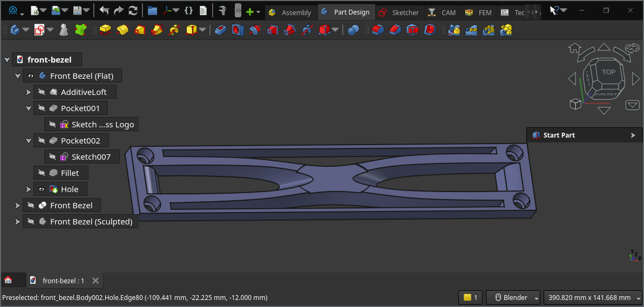Switch to the Sketcher workbench tab
Image resolution: width=644 pixels, height=307 pixels.
coord(399,12)
